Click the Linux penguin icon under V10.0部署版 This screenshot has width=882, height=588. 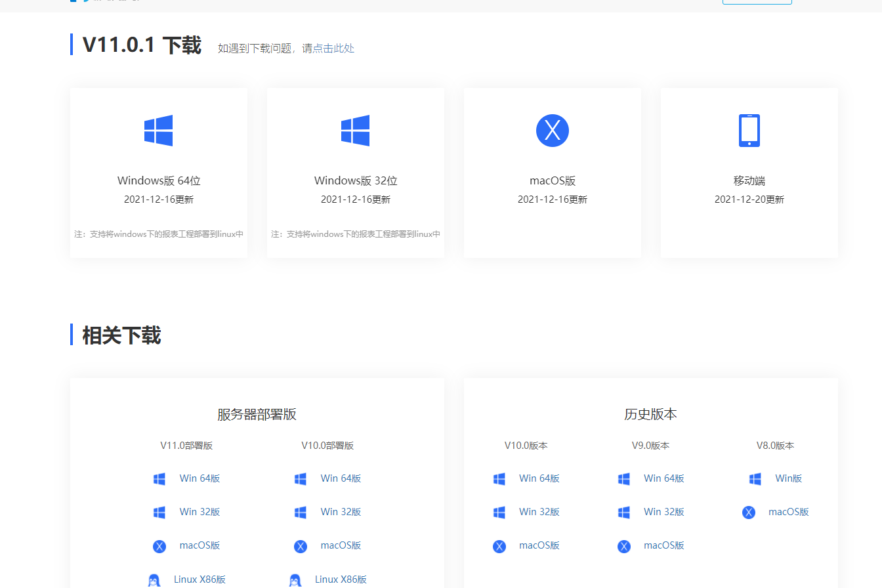295,579
